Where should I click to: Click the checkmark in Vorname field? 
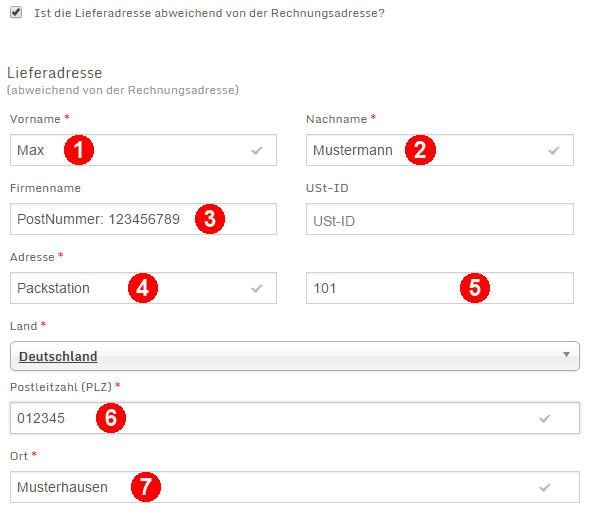[x=257, y=151]
